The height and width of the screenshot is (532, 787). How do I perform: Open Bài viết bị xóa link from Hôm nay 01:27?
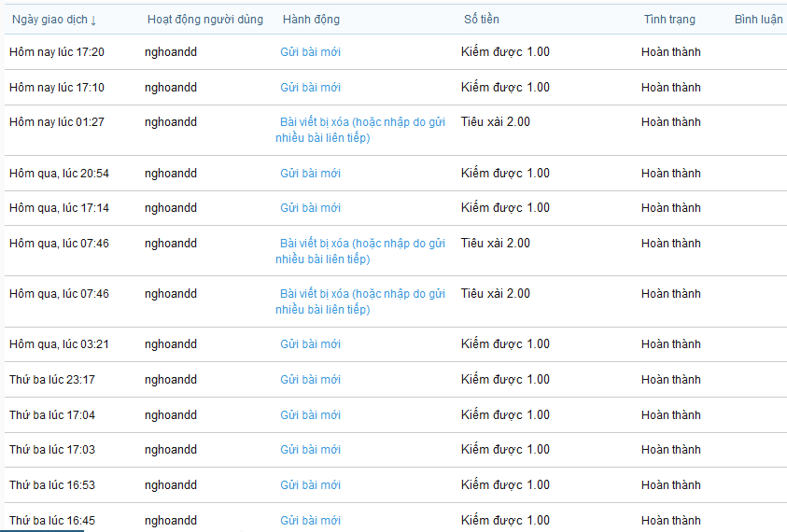360,130
